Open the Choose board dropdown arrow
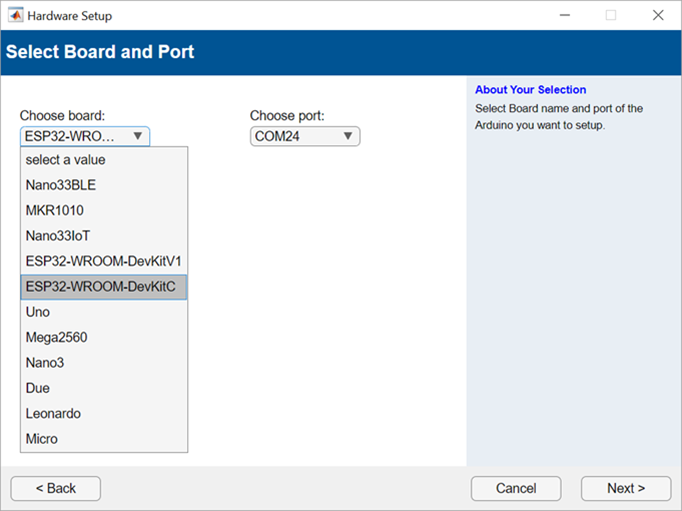 137,136
